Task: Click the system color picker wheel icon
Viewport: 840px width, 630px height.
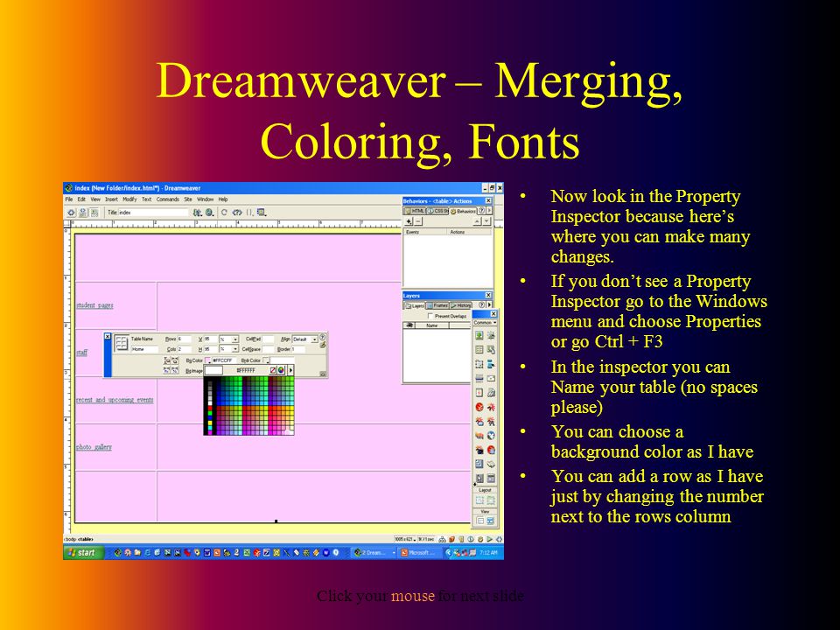Action: click(281, 370)
